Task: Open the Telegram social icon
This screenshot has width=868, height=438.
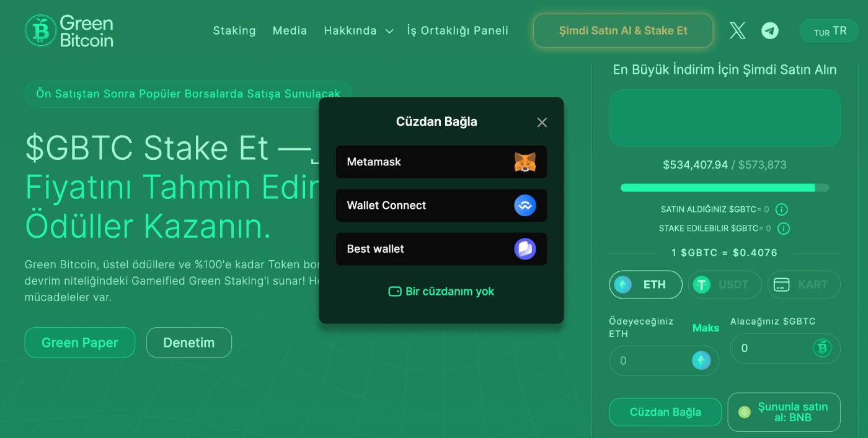Action: click(x=770, y=30)
